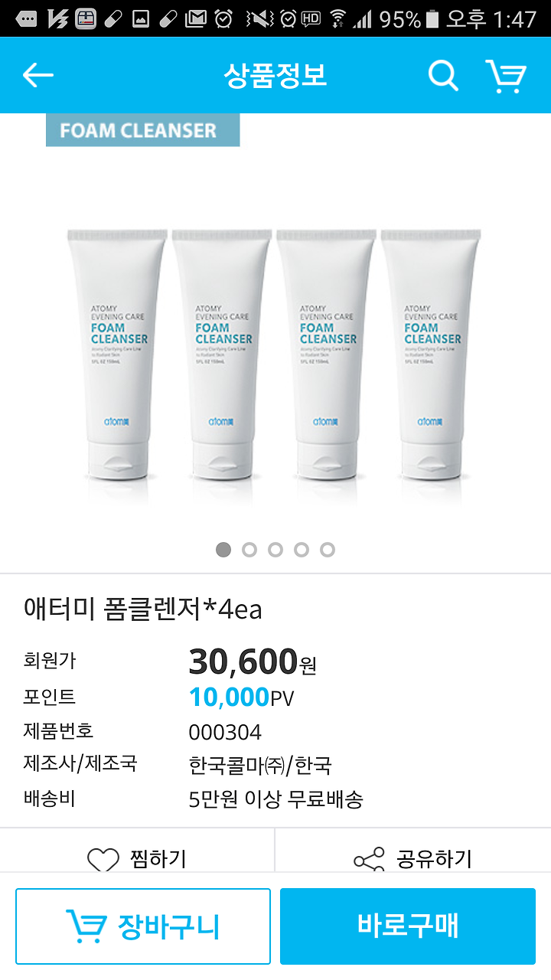The image size is (551, 980).
Task: Open Gmail notification icon in status bar
Action: click(x=196, y=18)
